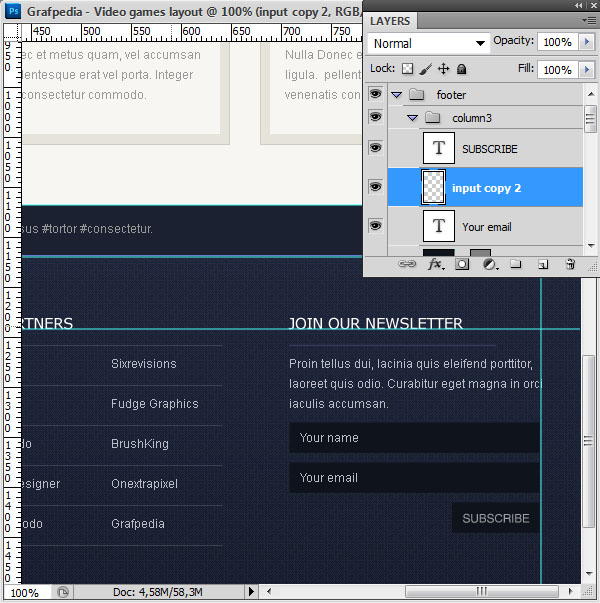Click the canvas vertical scrollbar thumb
This screenshot has width=600, height=603.
pos(588,441)
